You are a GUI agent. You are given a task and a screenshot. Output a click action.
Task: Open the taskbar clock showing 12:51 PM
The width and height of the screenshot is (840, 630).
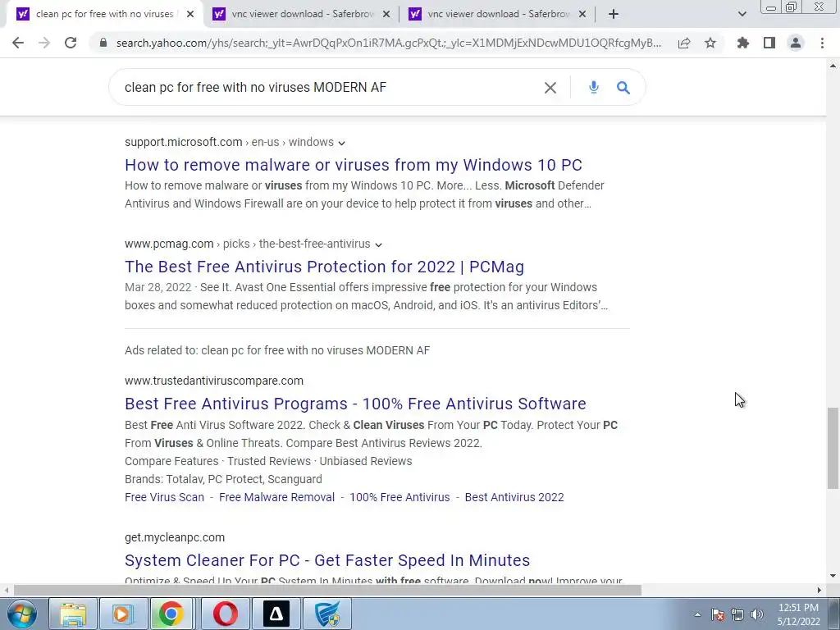point(798,614)
